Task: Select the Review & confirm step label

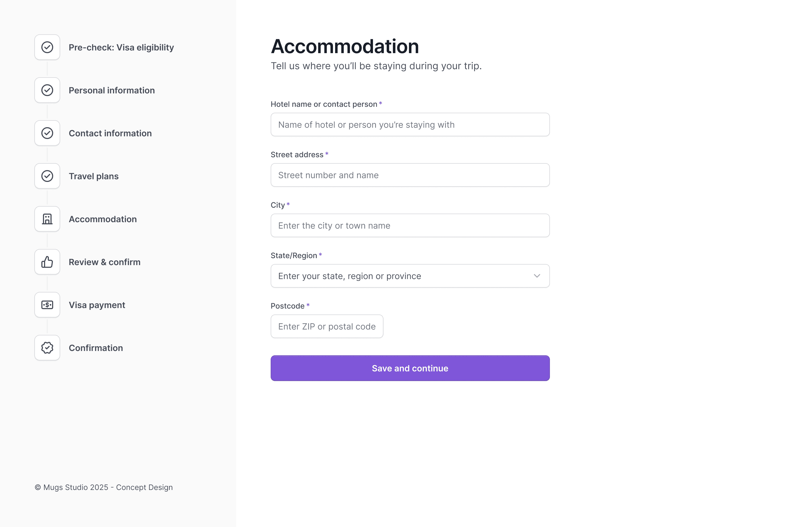Action: [x=104, y=262]
